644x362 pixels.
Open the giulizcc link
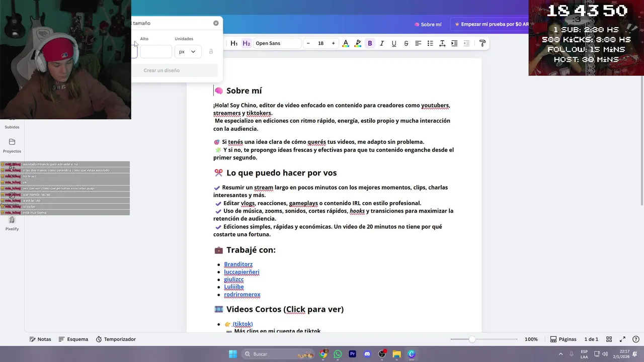click(x=233, y=280)
